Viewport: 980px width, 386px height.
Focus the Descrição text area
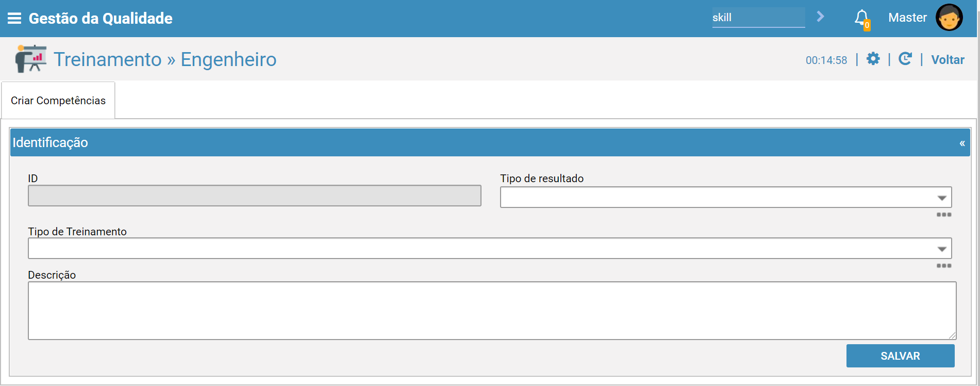(x=492, y=311)
